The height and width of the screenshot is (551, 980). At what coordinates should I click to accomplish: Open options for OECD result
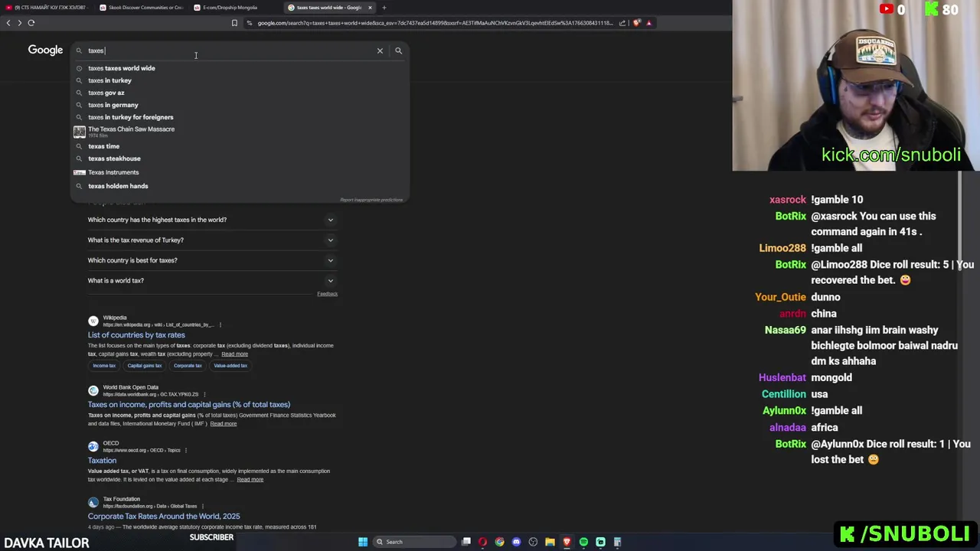click(186, 450)
